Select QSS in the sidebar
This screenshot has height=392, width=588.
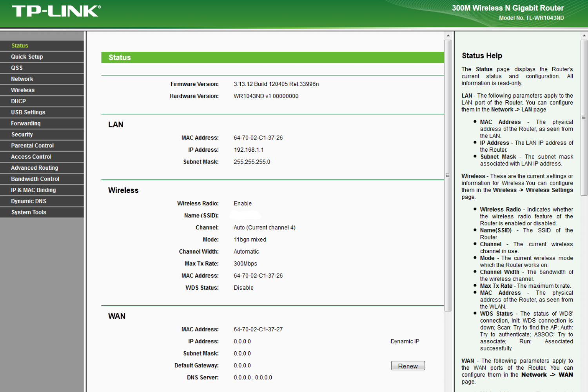(x=17, y=68)
